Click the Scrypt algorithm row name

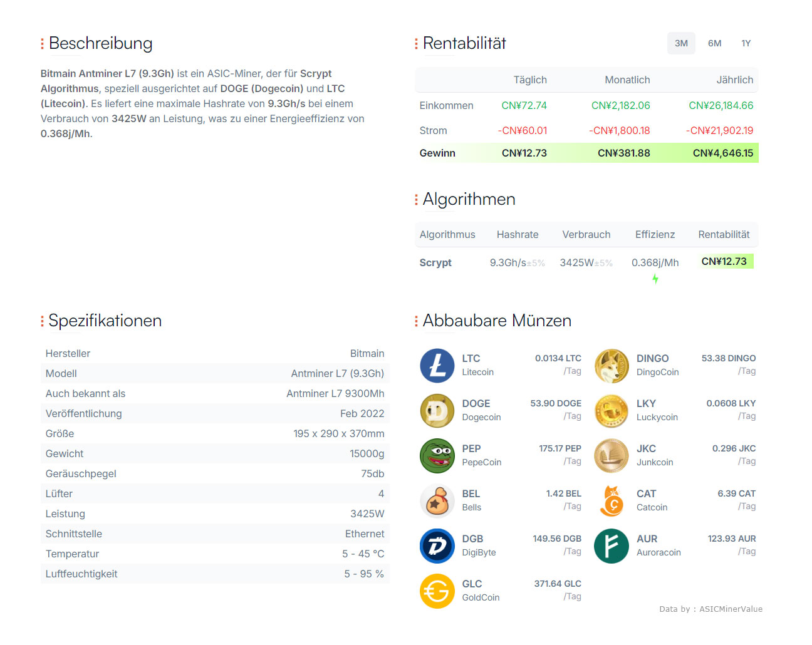point(435,262)
